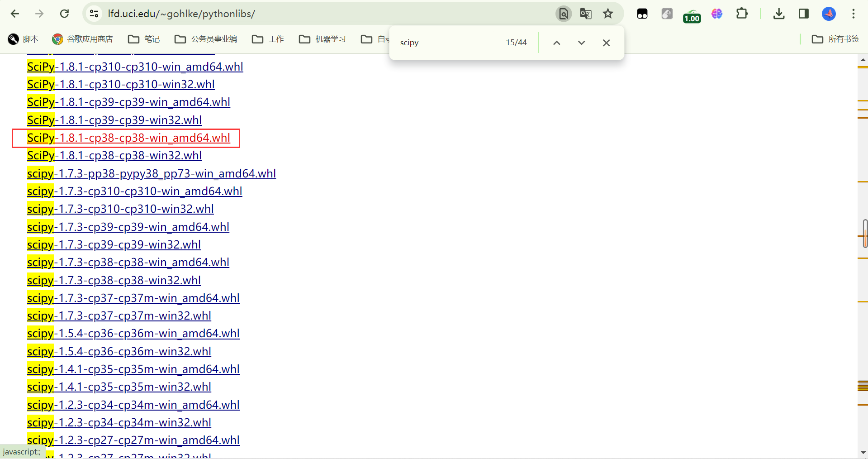868x459 pixels.
Task: Download scipy-1.7.3-cp39-cp39-win_amd64.whl
Action: point(128,227)
